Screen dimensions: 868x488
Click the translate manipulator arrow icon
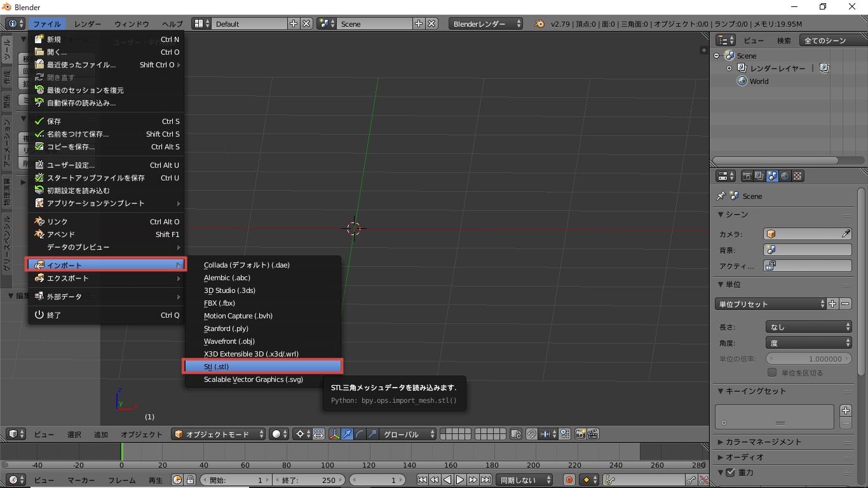(348, 434)
